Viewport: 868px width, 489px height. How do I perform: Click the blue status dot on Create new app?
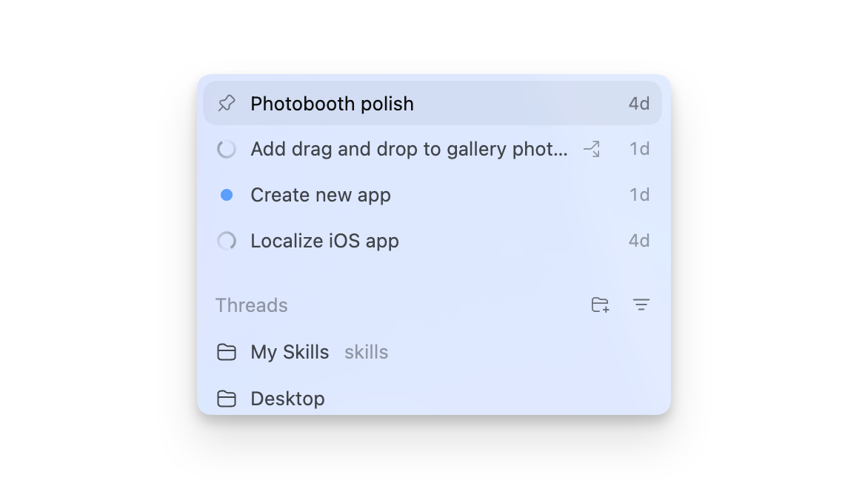point(227,194)
